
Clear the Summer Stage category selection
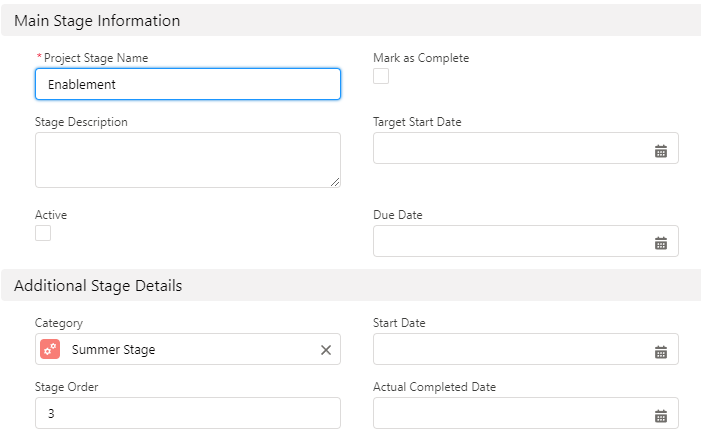[325, 350]
